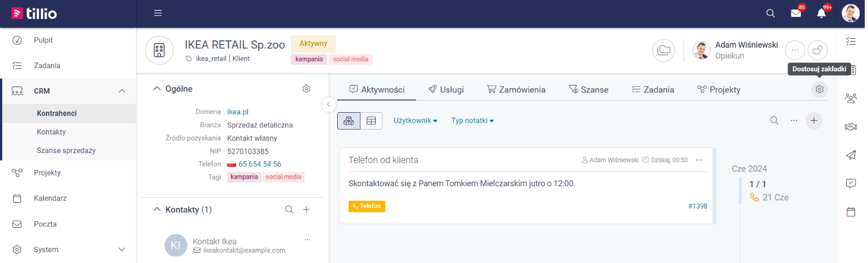The image size is (868, 263).
Task: Open activities more options menu
Action: [x=794, y=121]
